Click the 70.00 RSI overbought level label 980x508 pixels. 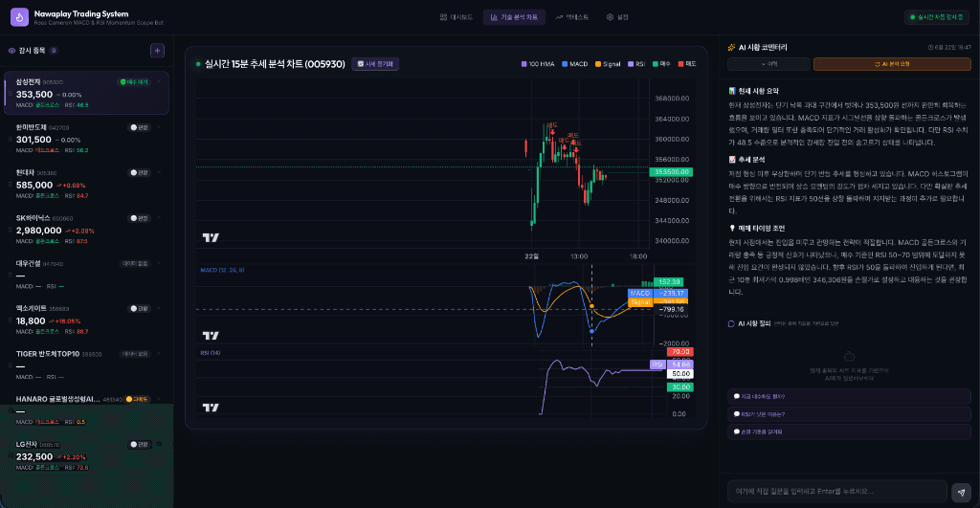pyautogui.click(x=679, y=352)
